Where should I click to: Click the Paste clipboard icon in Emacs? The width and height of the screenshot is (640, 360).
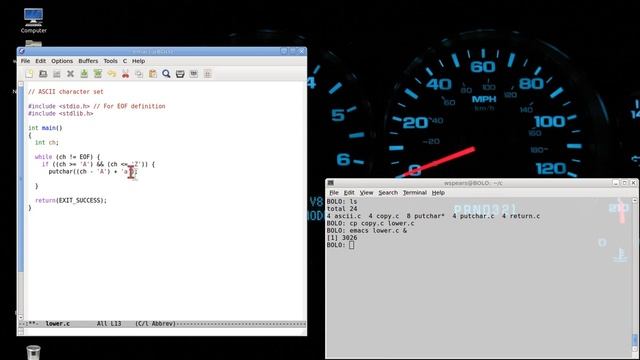coord(153,74)
